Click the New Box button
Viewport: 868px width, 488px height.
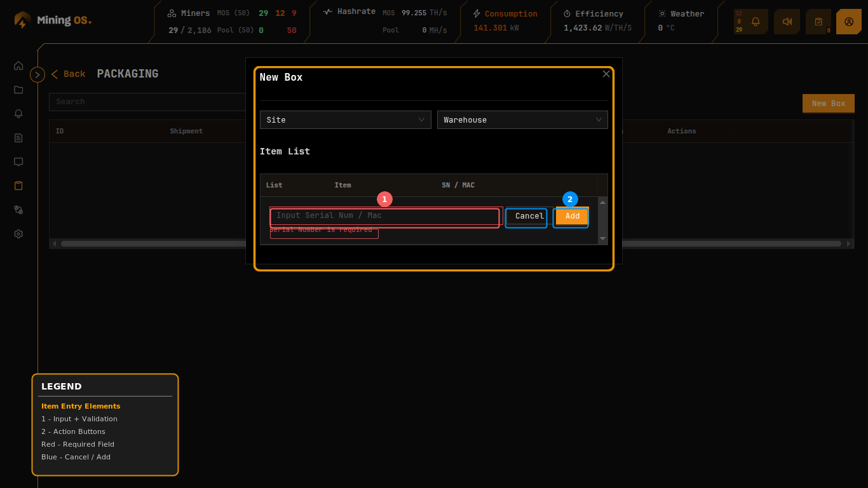tap(828, 103)
